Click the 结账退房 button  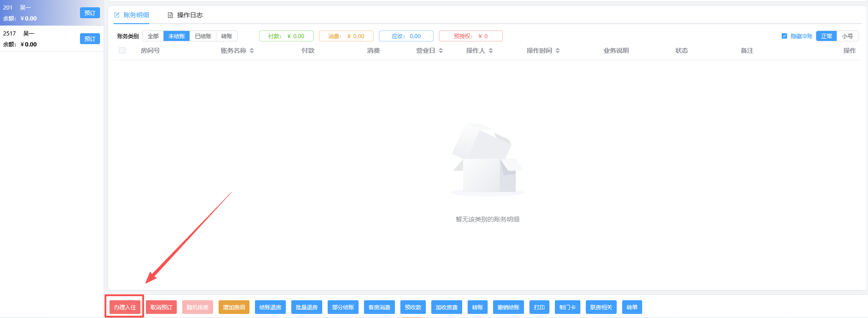[x=270, y=307]
